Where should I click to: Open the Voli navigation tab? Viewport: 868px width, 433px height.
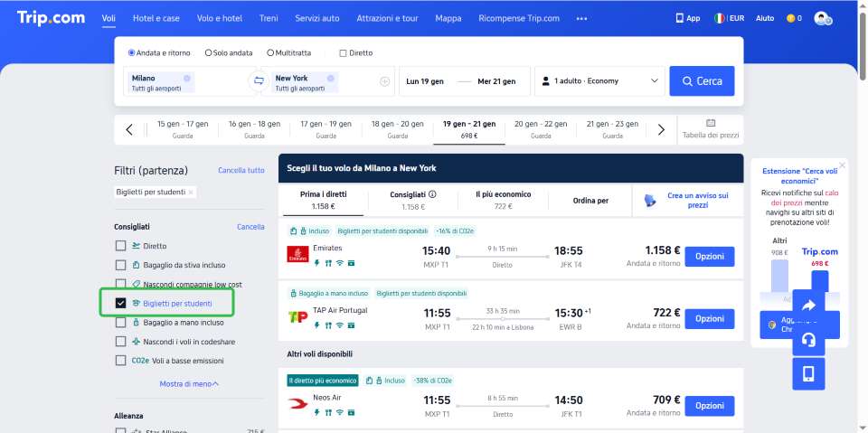tap(108, 18)
